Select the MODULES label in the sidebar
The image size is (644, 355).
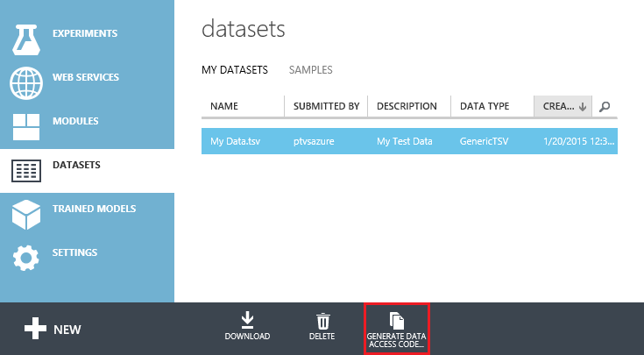click(x=75, y=121)
